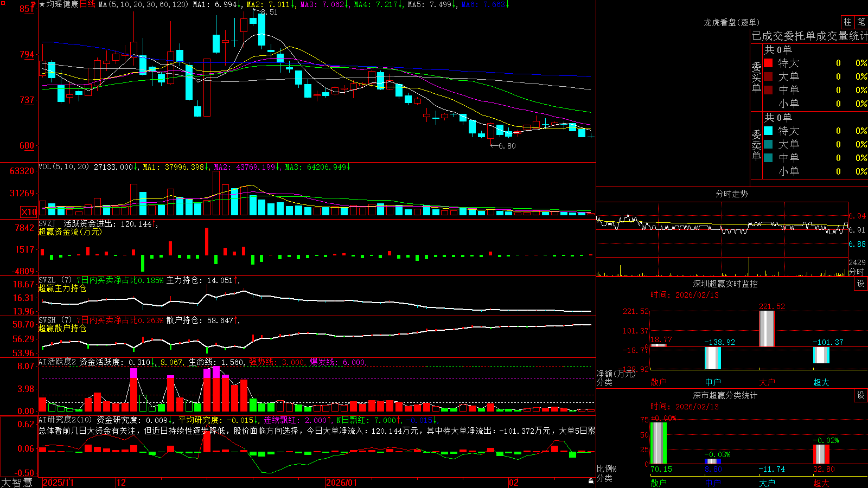This screenshot has width=868, height=488.
Task: Open the VOL(5,10,20) indicator parameters
Action: 64,167
